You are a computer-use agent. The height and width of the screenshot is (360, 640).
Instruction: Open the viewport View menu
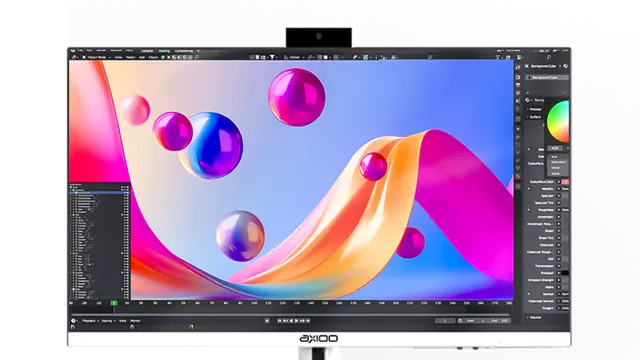coord(118,57)
